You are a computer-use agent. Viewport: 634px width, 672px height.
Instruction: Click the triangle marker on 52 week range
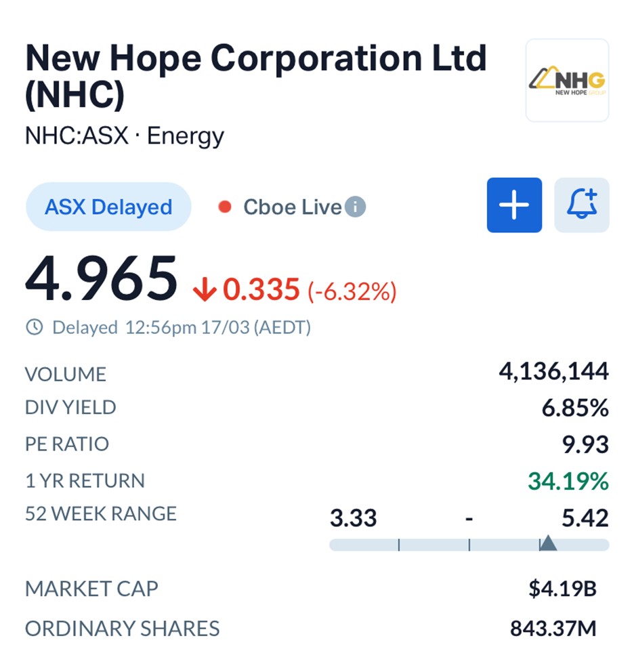[547, 543]
